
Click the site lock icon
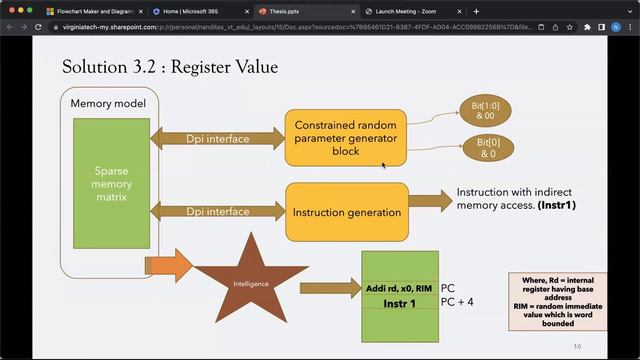(56, 27)
